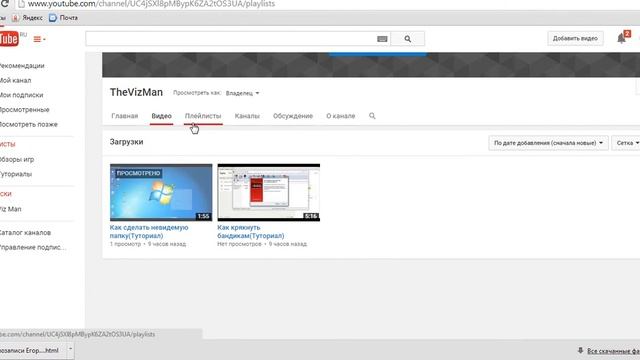Open the Рекомендации sidebar link
The height and width of the screenshot is (360, 640).
(x=22, y=66)
